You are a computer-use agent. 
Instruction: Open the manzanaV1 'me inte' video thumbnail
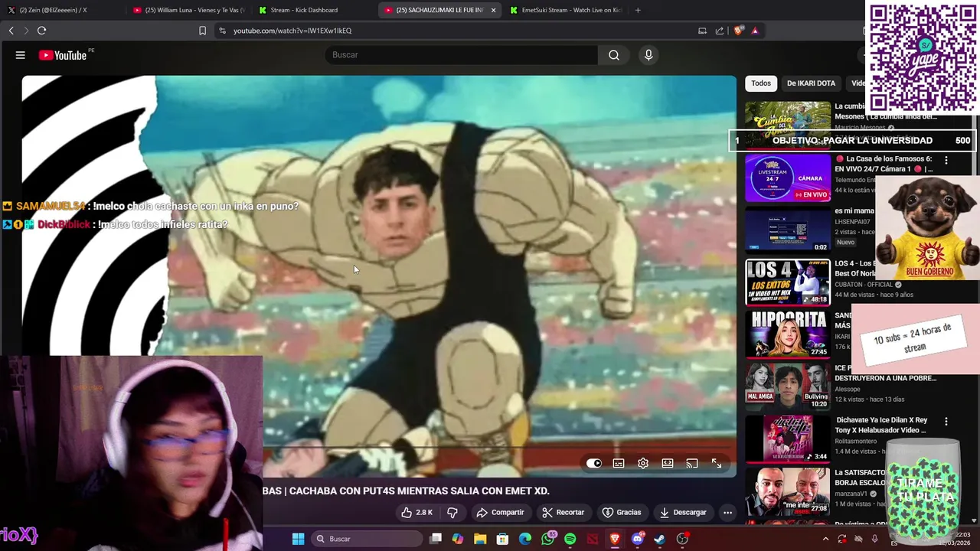click(x=788, y=491)
